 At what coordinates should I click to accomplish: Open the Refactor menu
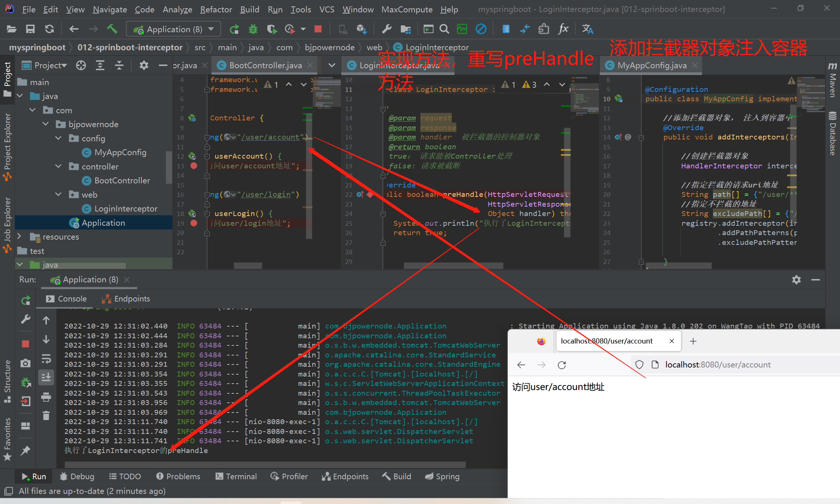pyautogui.click(x=216, y=9)
